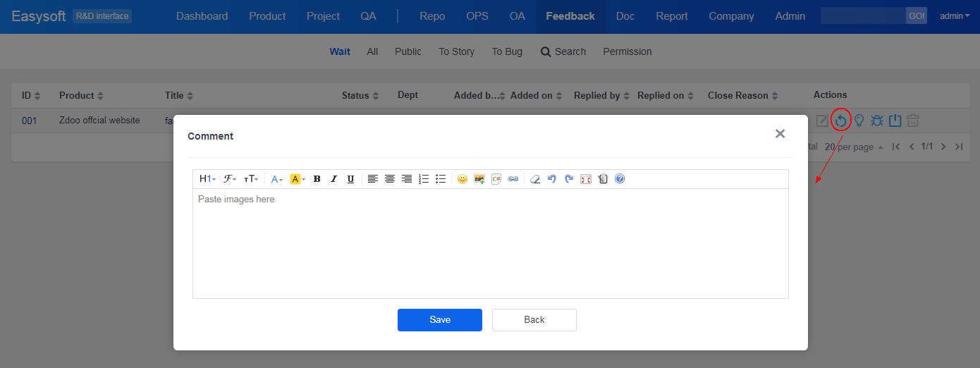Image resolution: width=980 pixels, height=368 pixels.
Task: Click the eraser clear-formatting icon
Action: point(534,179)
